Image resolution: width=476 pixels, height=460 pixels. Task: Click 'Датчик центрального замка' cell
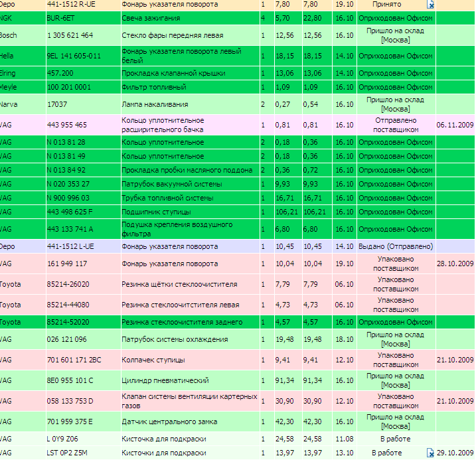191,422
